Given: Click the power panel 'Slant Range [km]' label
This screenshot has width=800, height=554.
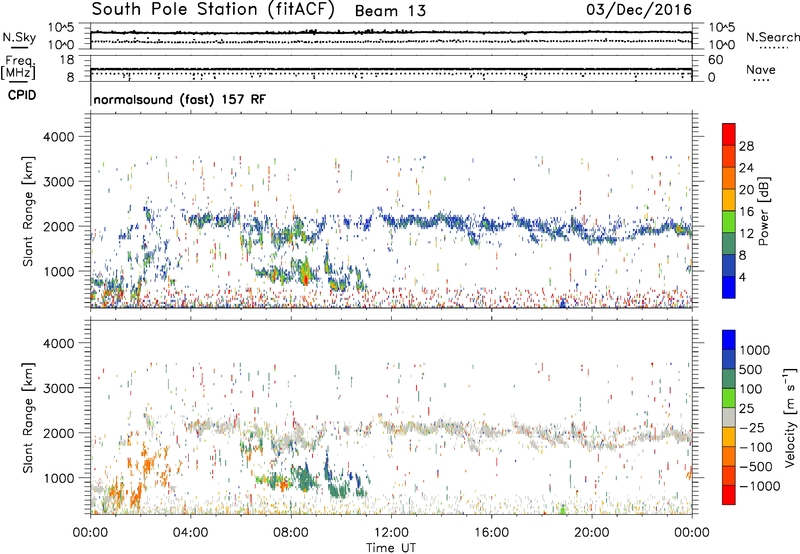Looking at the screenshot, I should tap(28, 211).
